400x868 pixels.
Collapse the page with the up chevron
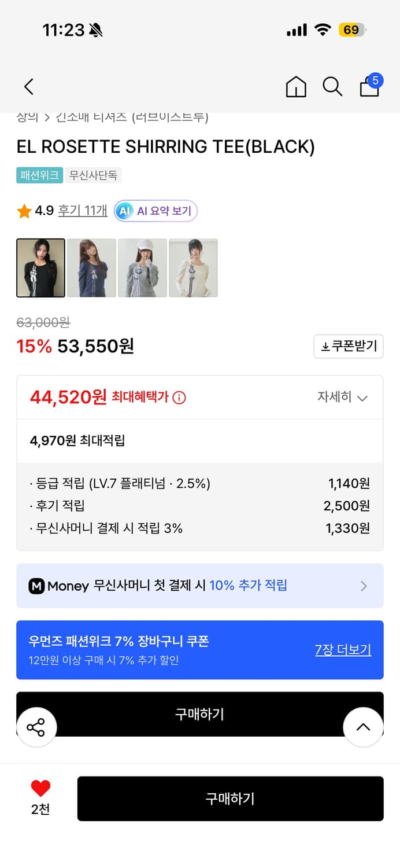[x=363, y=727]
